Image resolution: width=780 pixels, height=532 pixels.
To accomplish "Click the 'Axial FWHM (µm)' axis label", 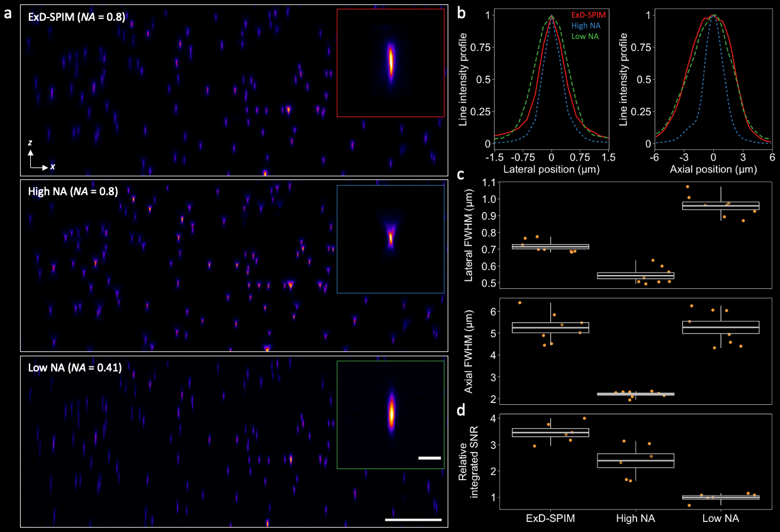I will click(x=468, y=350).
